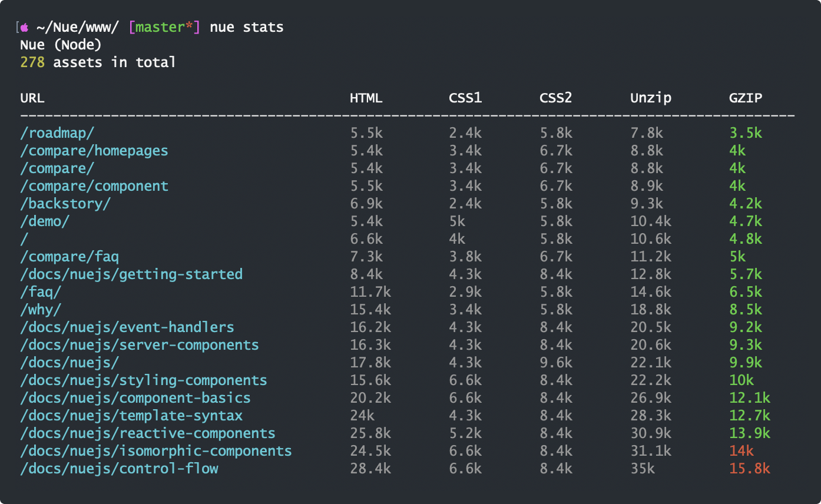Click /docs/nuejs/styling-components URL

pos(144,380)
